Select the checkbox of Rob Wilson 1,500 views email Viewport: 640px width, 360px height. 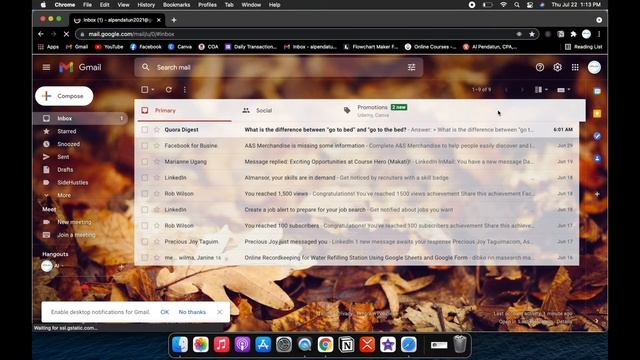coord(145,193)
